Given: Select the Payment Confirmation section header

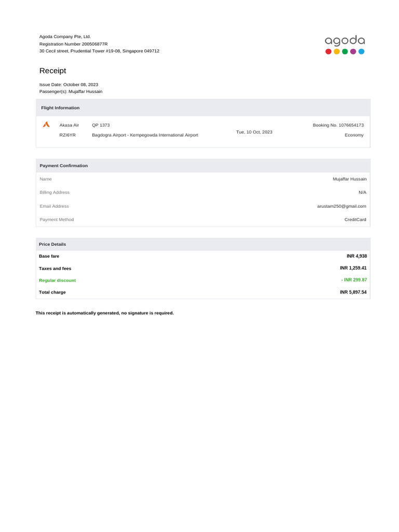Looking at the screenshot, I should 203,166.
